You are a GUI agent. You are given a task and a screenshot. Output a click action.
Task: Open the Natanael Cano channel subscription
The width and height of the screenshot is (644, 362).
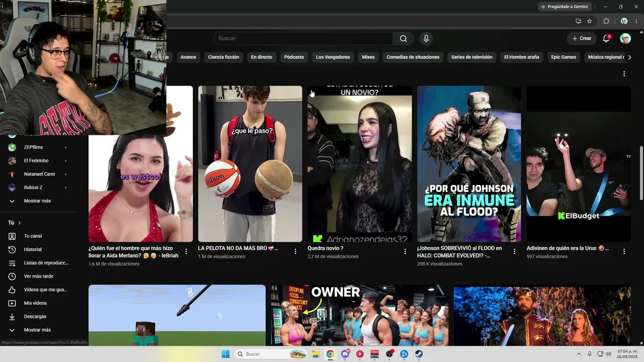(x=39, y=174)
